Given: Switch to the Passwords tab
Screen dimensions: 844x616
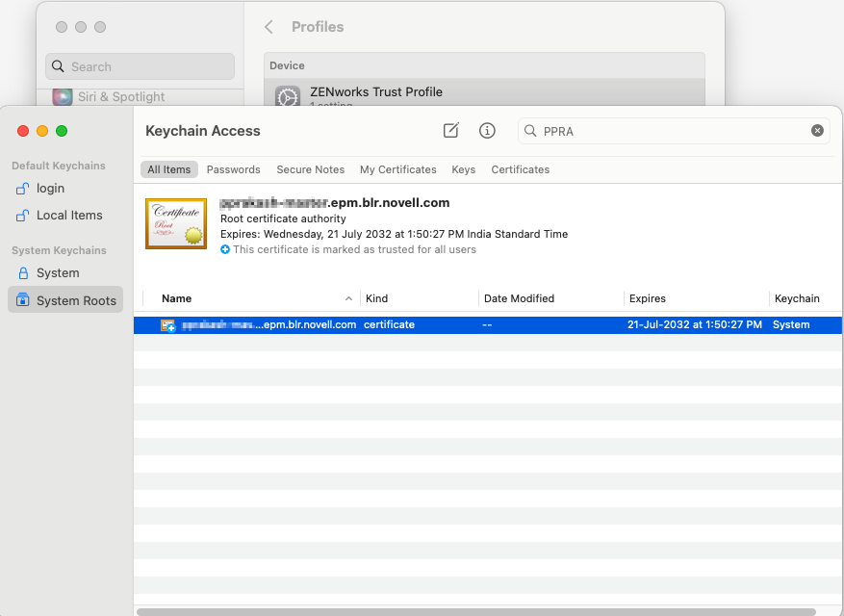Looking at the screenshot, I should coord(233,169).
